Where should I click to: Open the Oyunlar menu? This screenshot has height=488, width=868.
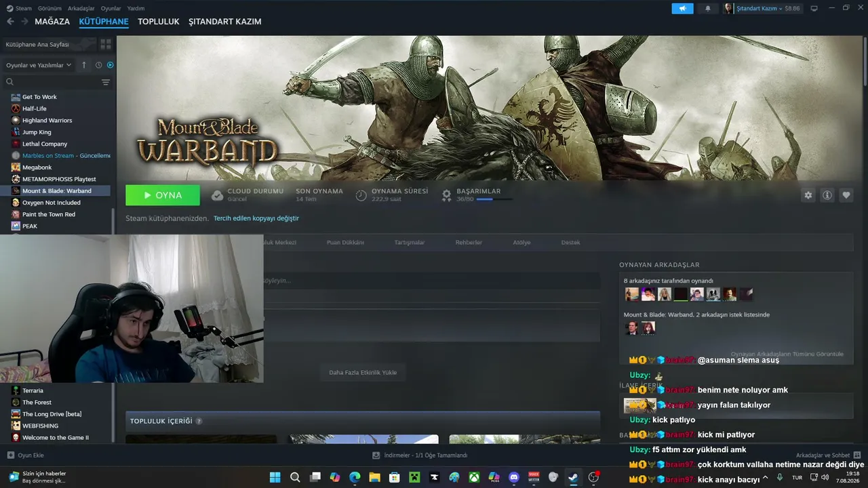[111, 8]
